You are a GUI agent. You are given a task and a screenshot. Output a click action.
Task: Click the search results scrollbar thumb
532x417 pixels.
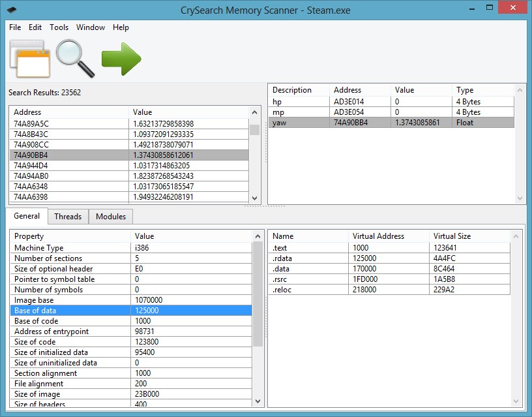click(x=254, y=130)
